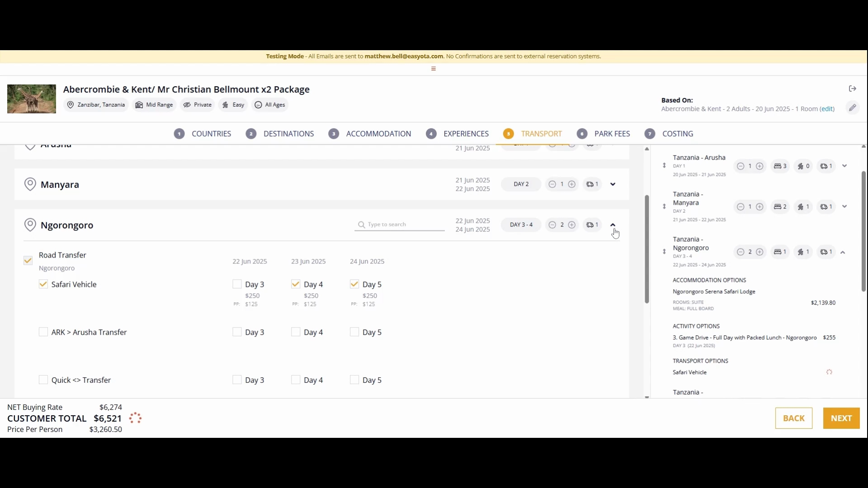Click the sidebar vertical scrollbar thumb

[x=863, y=231]
